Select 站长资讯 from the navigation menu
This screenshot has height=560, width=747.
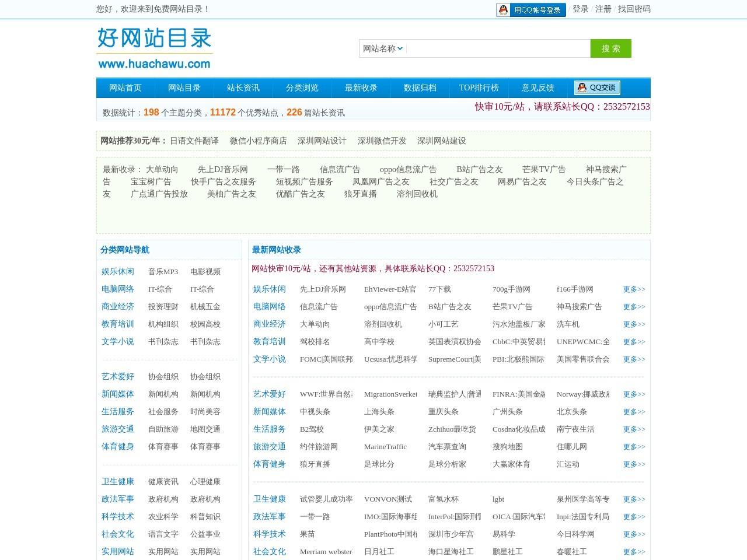pyautogui.click(x=243, y=87)
